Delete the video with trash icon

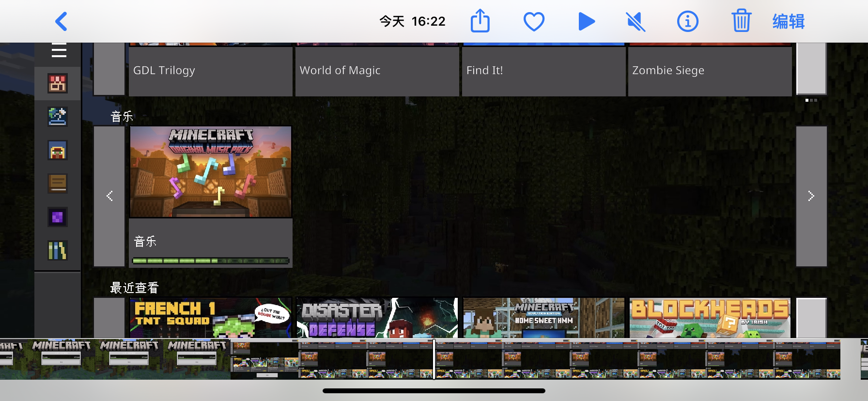[x=741, y=21]
